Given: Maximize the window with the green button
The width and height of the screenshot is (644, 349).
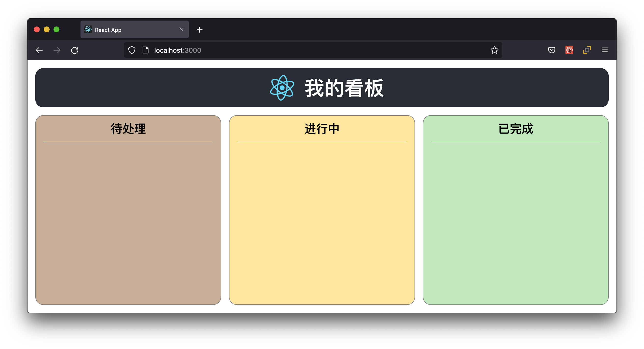Looking at the screenshot, I should click(56, 29).
